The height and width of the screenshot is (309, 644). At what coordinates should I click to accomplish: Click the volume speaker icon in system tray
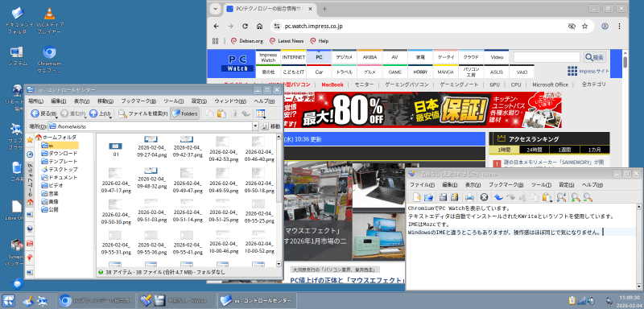point(591,301)
